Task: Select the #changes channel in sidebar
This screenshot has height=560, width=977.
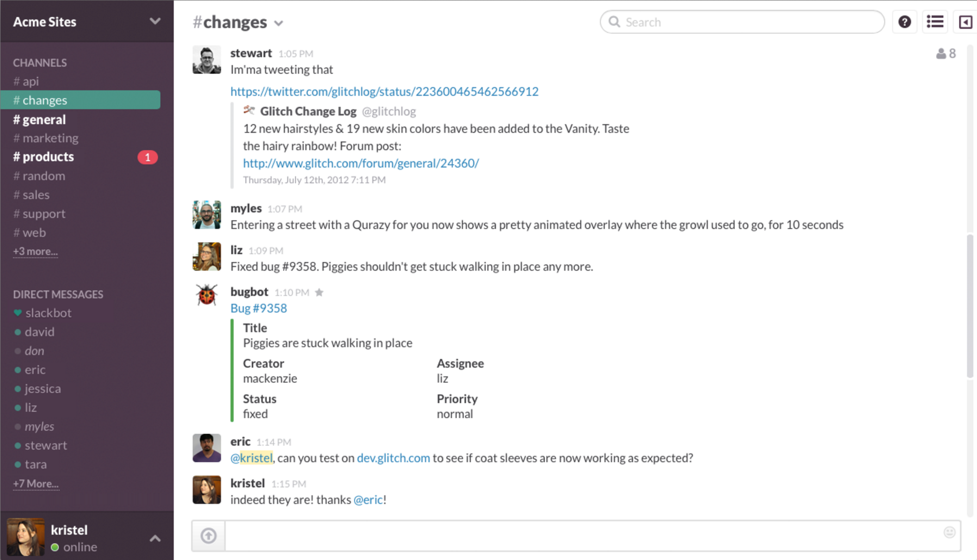Action: 80,100
